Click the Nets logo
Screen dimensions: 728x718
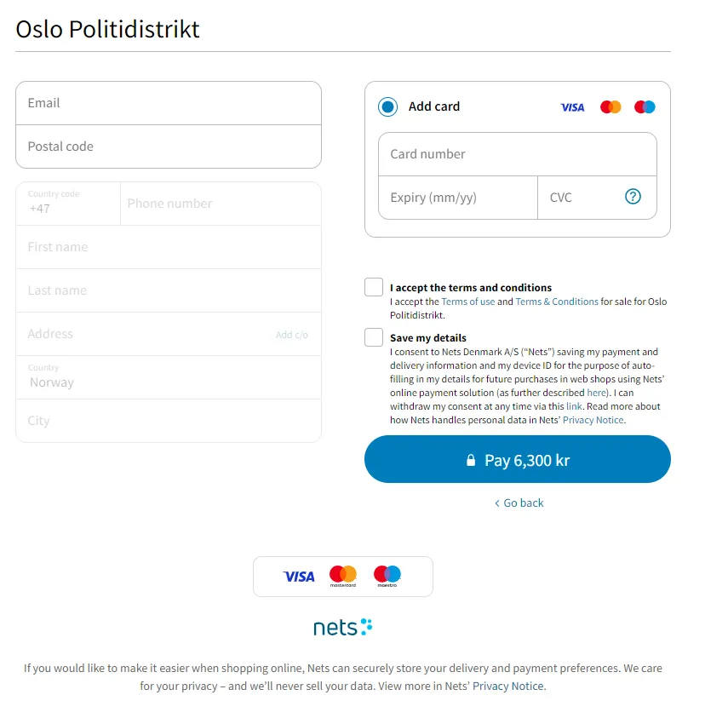pos(342,627)
